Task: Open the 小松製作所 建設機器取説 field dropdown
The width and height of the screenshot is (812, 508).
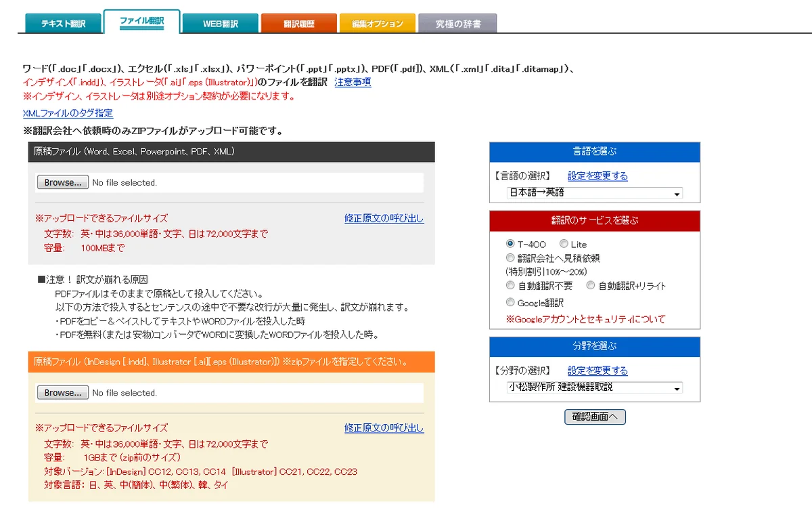Action: pyautogui.click(x=595, y=388)
